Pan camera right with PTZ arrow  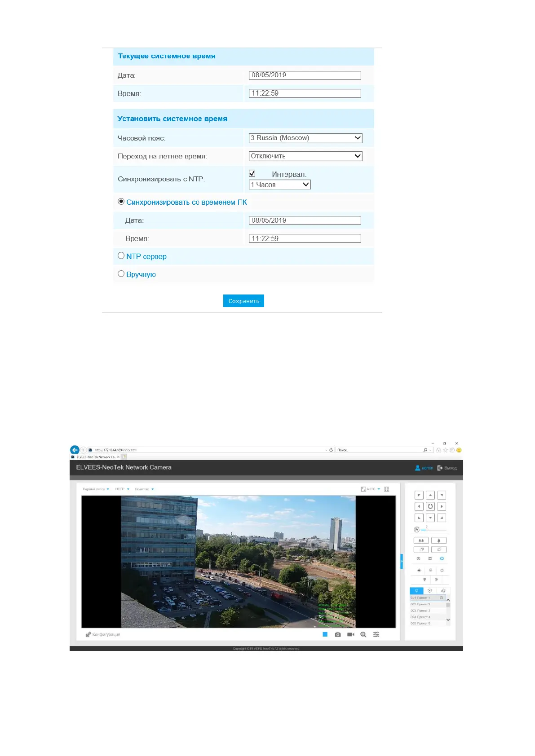click(x=442, y=506)
